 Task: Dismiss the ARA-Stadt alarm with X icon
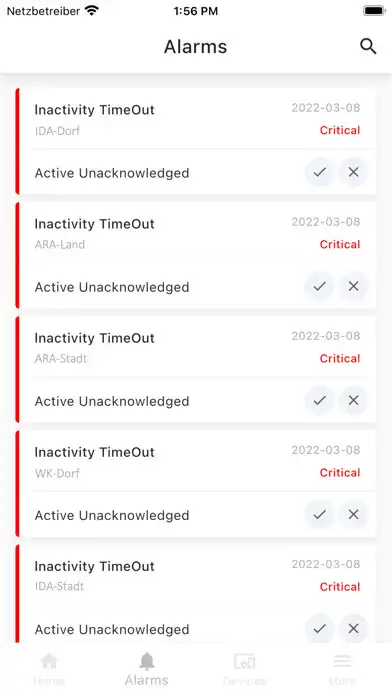(353, 400)
